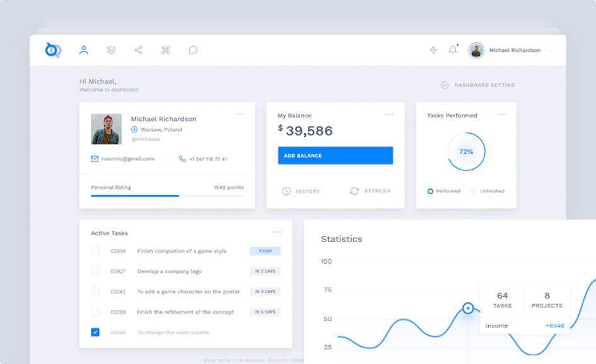The height and width of the screenshot is (364, 596).
Task: Open the user profile icon in navbar
Action: (x=82, y=50)
